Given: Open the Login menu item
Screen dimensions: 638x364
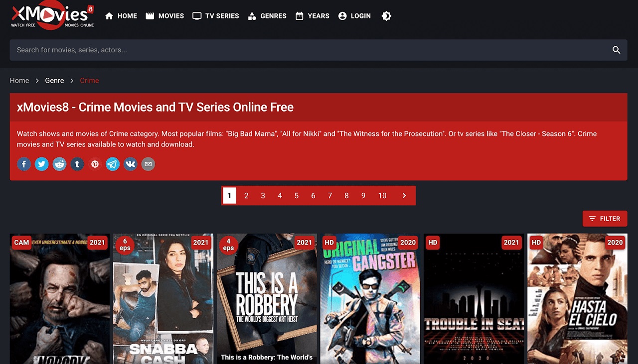Looking at the screenshot, I should [354, 16].
